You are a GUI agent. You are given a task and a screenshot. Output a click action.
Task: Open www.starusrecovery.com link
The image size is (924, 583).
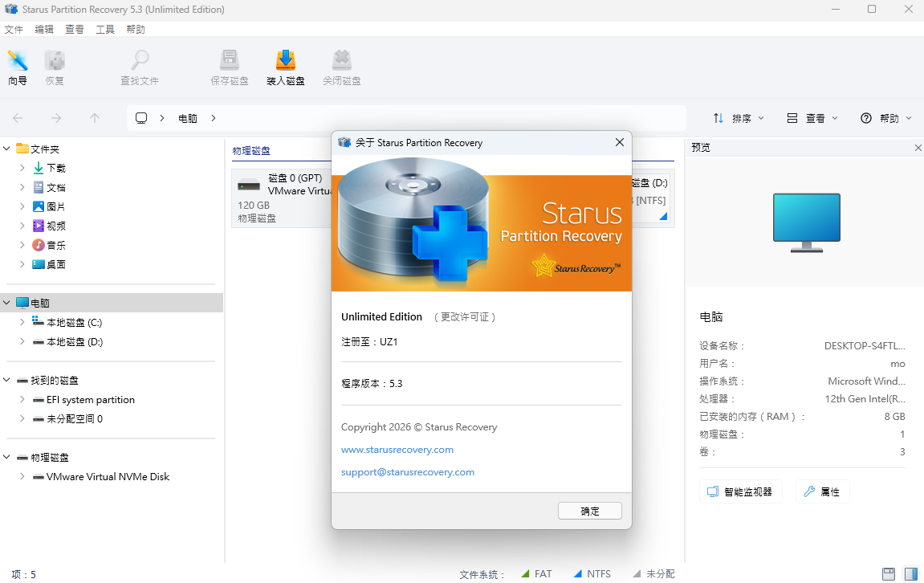pyautogui.click(x=397, y=450)
